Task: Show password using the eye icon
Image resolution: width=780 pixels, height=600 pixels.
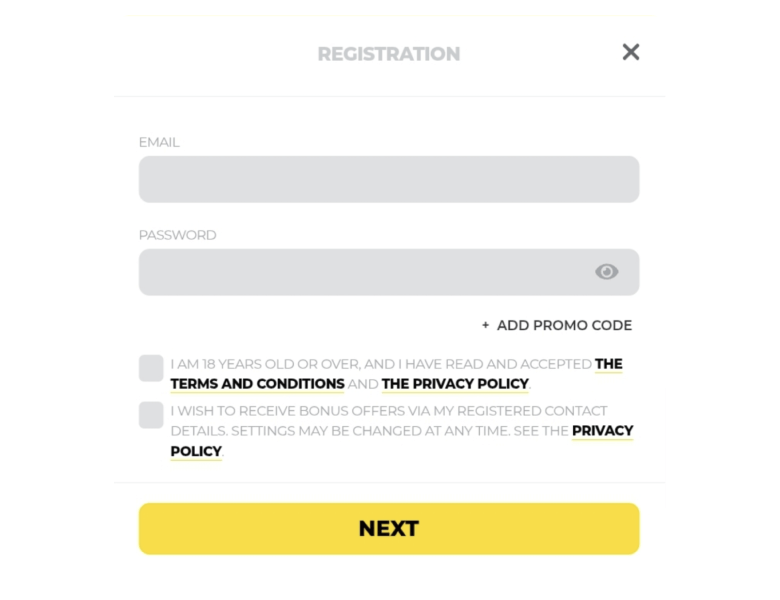Action: (x=606, y=272)
